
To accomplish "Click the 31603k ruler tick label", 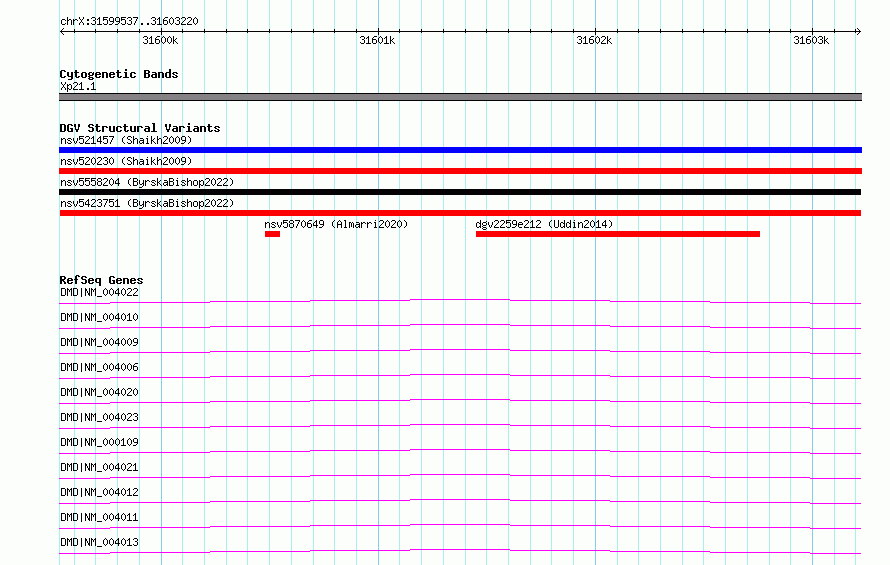I will tap(811, 40).
